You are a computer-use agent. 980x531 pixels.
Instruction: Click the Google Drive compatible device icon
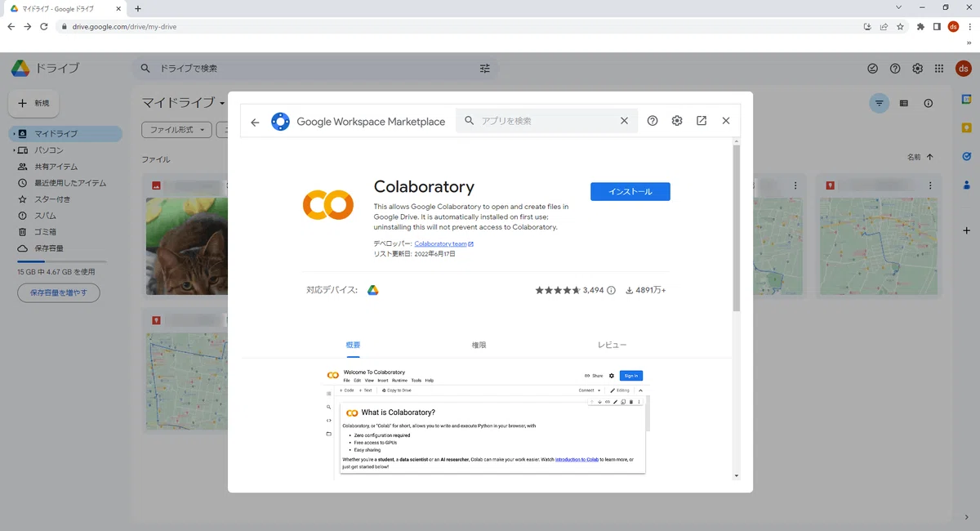coord(372,290)
